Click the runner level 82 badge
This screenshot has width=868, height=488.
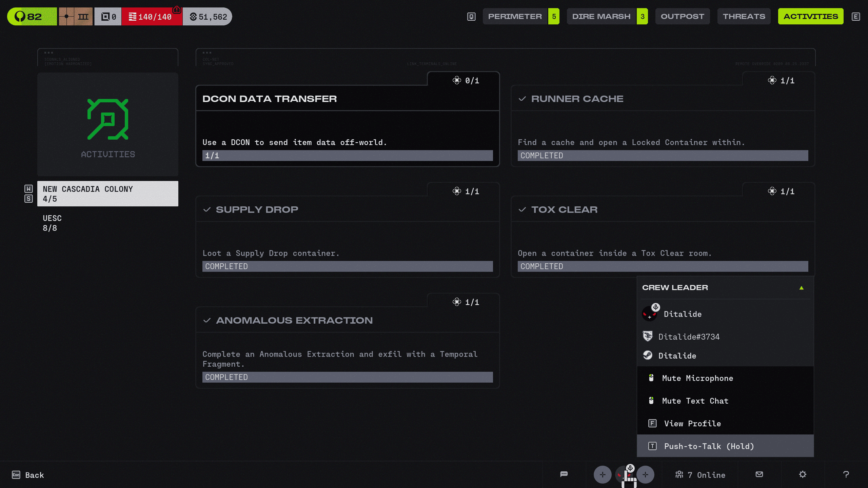click(32, 16)
